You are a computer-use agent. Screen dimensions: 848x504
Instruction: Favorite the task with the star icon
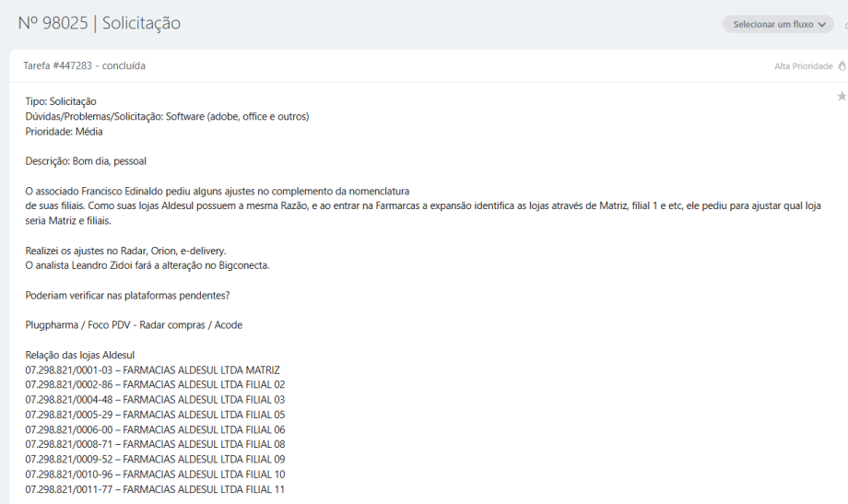point(841,97)
